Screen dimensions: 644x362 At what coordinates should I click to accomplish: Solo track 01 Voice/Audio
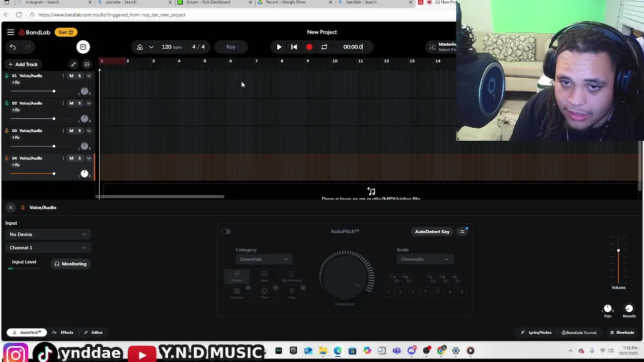[x=79, y=76]
